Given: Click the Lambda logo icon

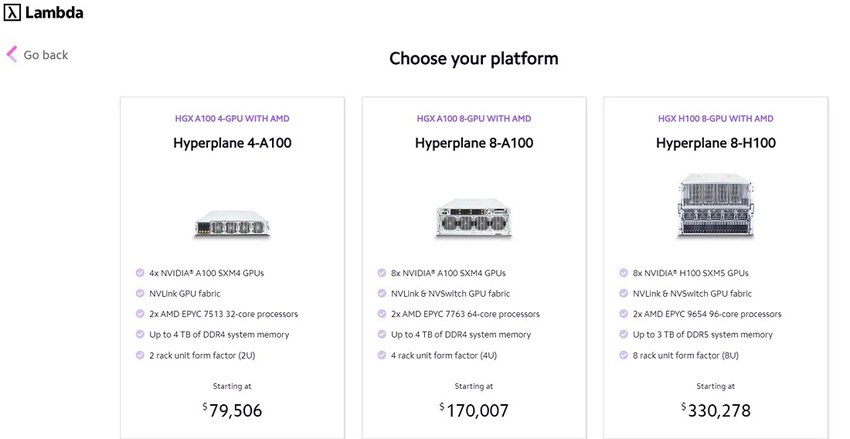Looking at the screenshot, I should pos(12,12).
